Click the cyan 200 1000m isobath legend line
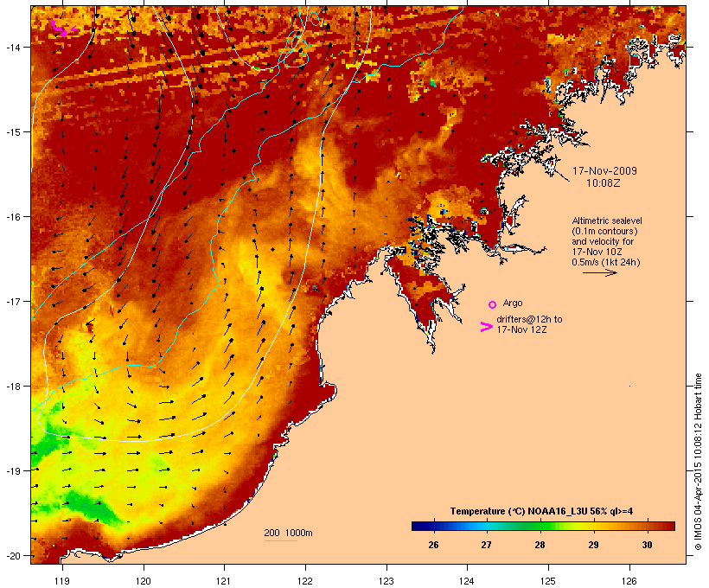The image size is (709, 588). click(281, 540)
